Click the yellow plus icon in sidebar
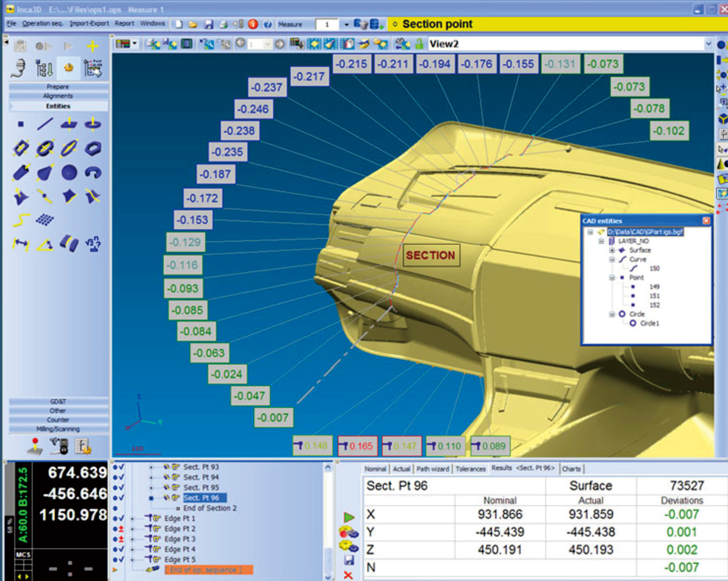 coord(93,46)
